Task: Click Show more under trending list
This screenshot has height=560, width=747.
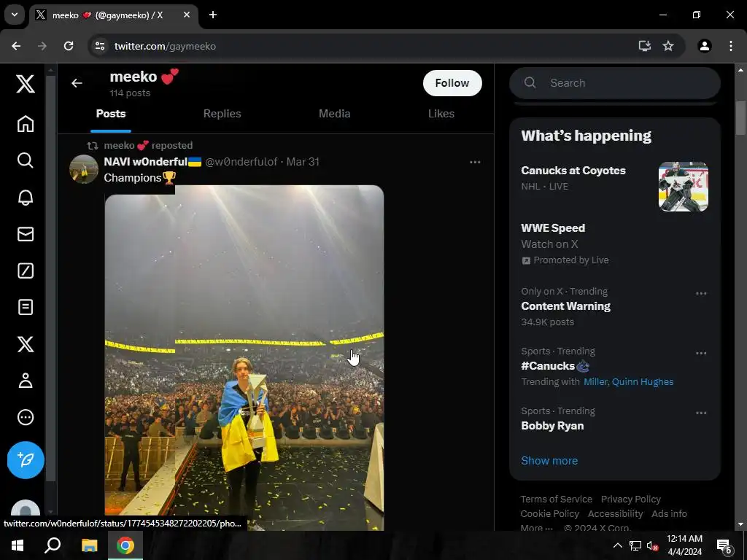Action: click(x=549, y=461)
